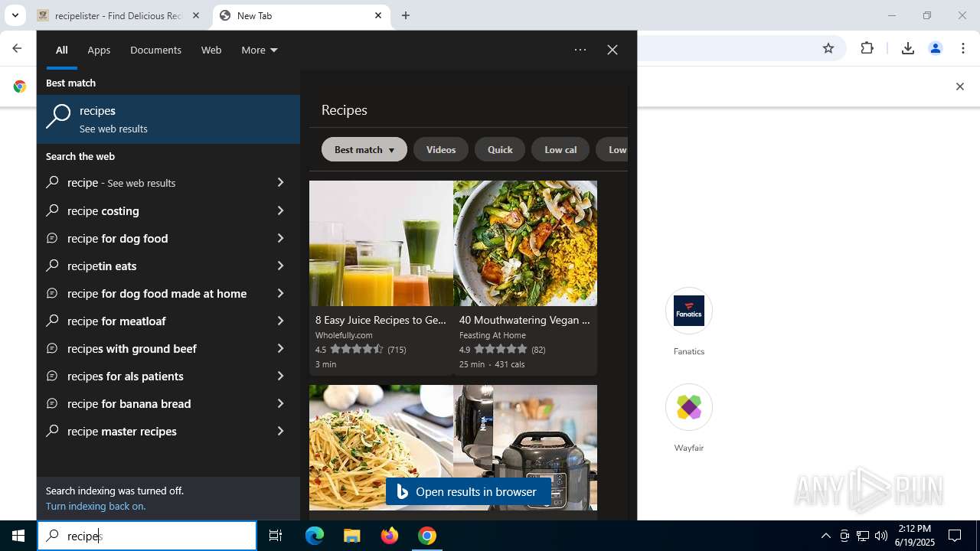Image resolution: width=980 pixels, height=551 pixels.
Task: Open File Explorer from the taskbar
Action: pos(351,536)
